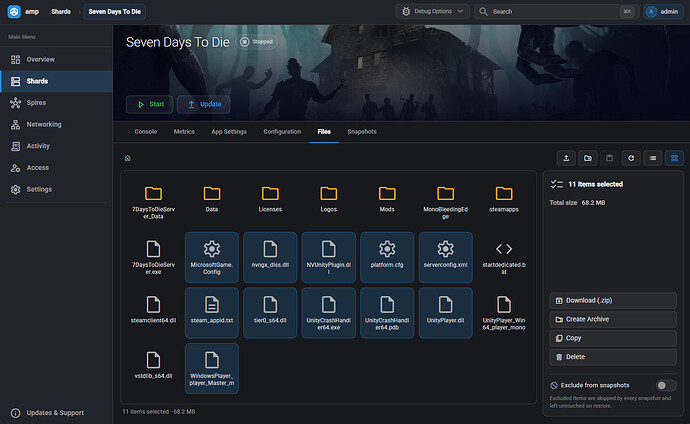Open Spires in the sidebar
Viewport: 690px width, 424px height.
click(56, 103)
